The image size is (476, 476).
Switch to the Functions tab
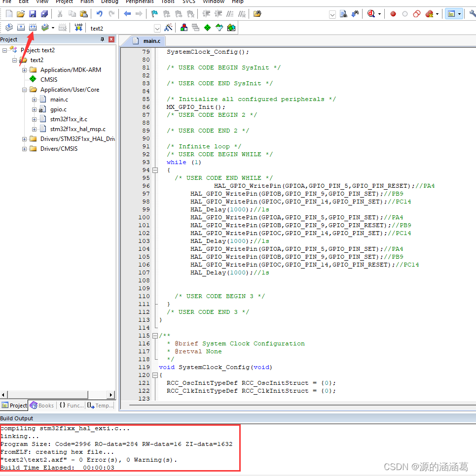[72, 406]
